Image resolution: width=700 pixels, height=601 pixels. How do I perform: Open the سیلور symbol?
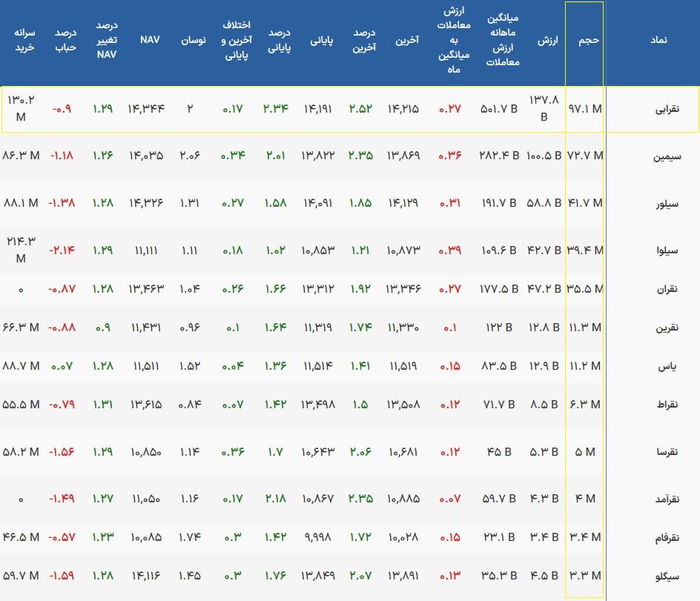point(667,204)
